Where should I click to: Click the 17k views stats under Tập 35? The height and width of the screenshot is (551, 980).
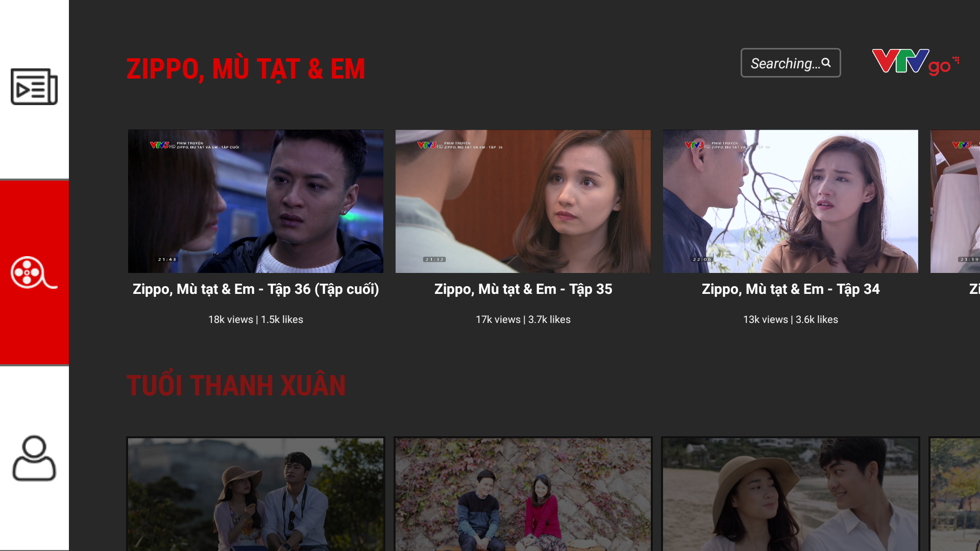523,319
